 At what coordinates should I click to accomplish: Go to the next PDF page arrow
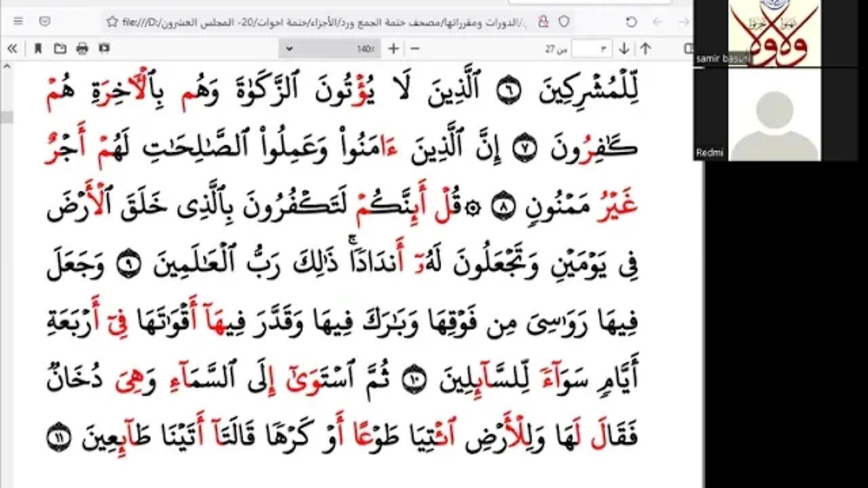[624, 49]
